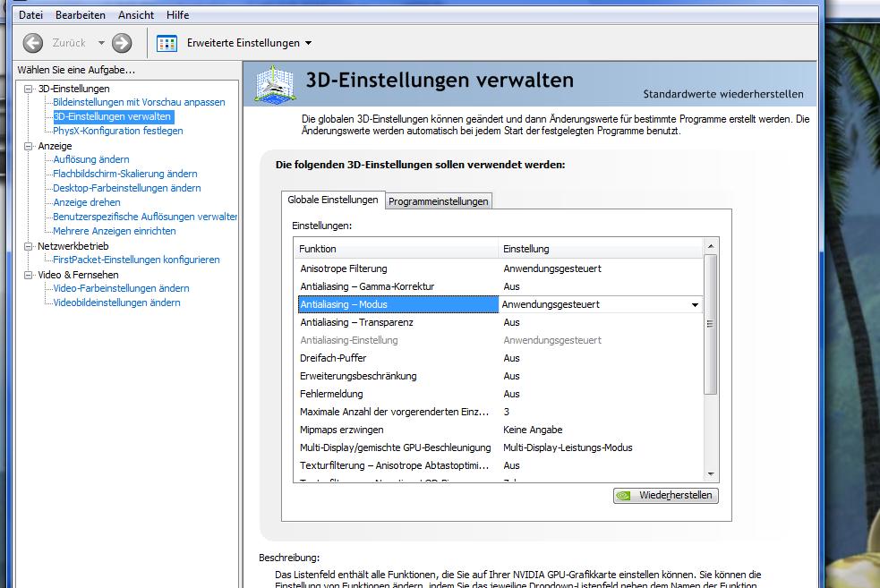Click the Wiederherstellen button
This screenshot has width=880, height=588.
pos(666,496)
